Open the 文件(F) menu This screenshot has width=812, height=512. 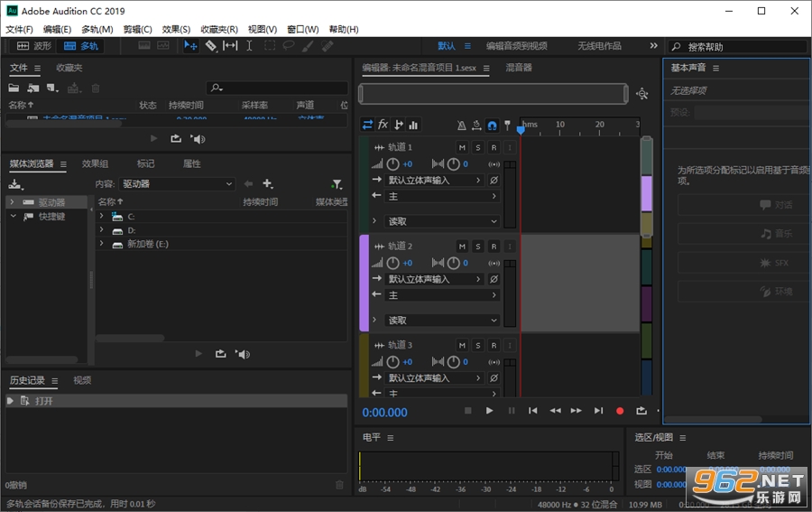point(19,29)
